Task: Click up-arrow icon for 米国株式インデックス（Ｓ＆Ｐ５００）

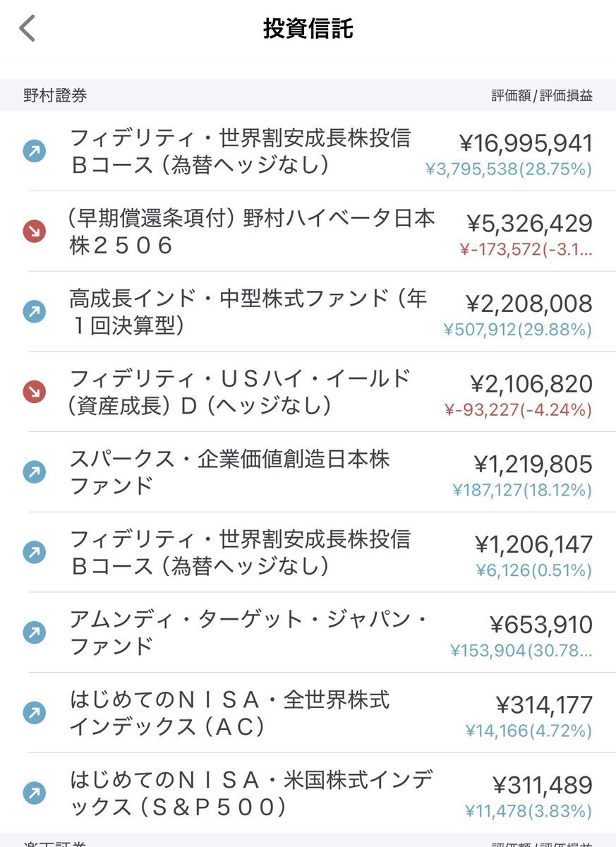Action: 34,793
